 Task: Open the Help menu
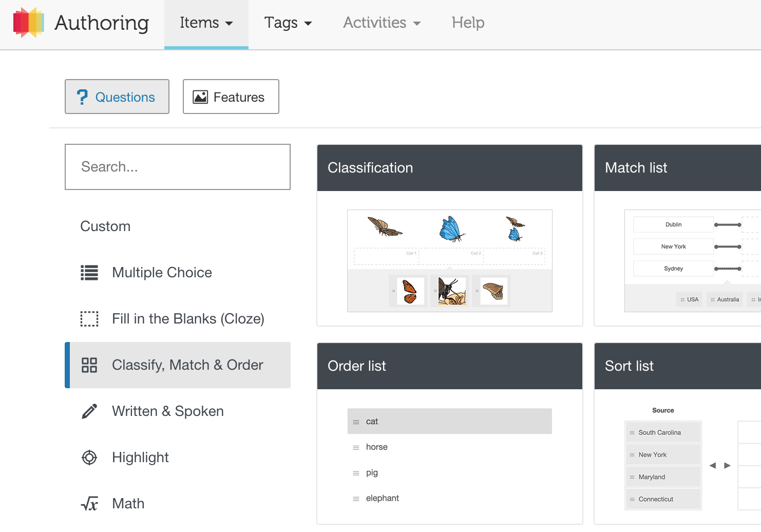(x=468, y=23)
